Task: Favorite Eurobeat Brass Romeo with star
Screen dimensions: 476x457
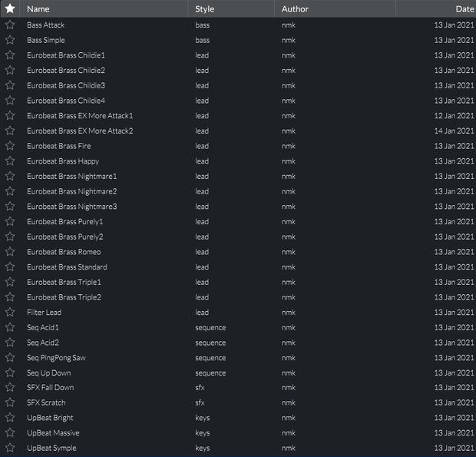Action: (10, 252)
